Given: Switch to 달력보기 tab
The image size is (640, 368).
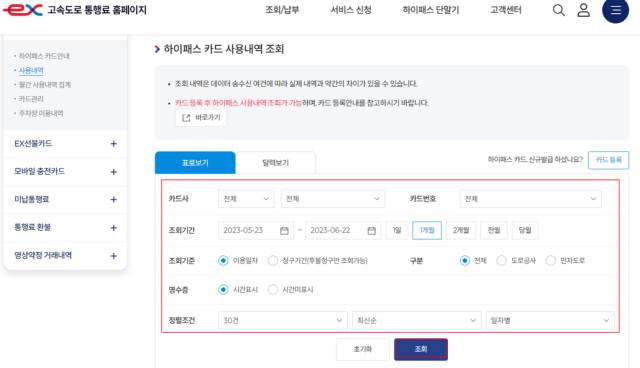Looking at the screenshot, I should click(276, 163).
